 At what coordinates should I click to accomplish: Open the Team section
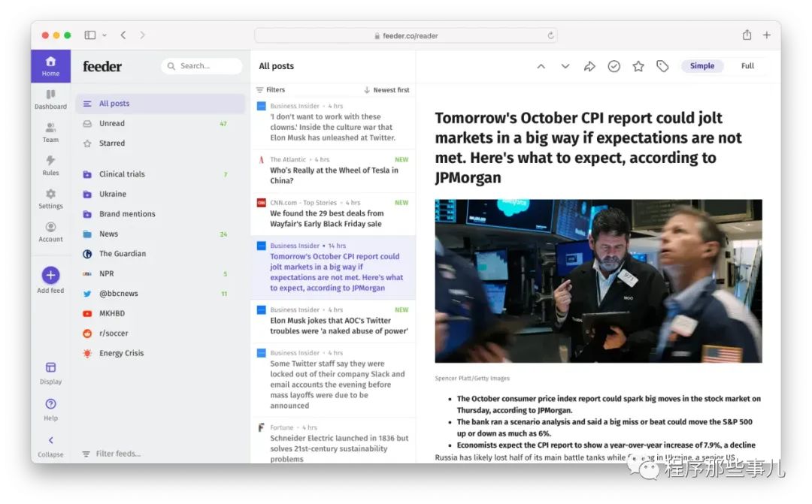tap(51, 132)
